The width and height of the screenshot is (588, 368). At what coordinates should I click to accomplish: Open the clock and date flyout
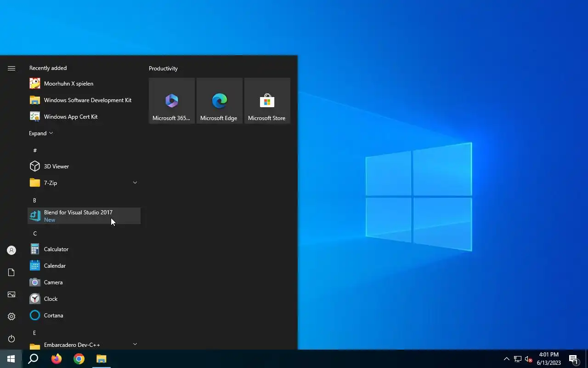[x=549, y=359]
